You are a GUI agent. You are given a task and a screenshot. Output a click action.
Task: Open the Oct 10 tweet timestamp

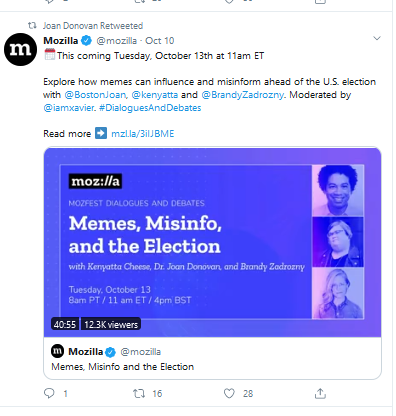point(160,41)
